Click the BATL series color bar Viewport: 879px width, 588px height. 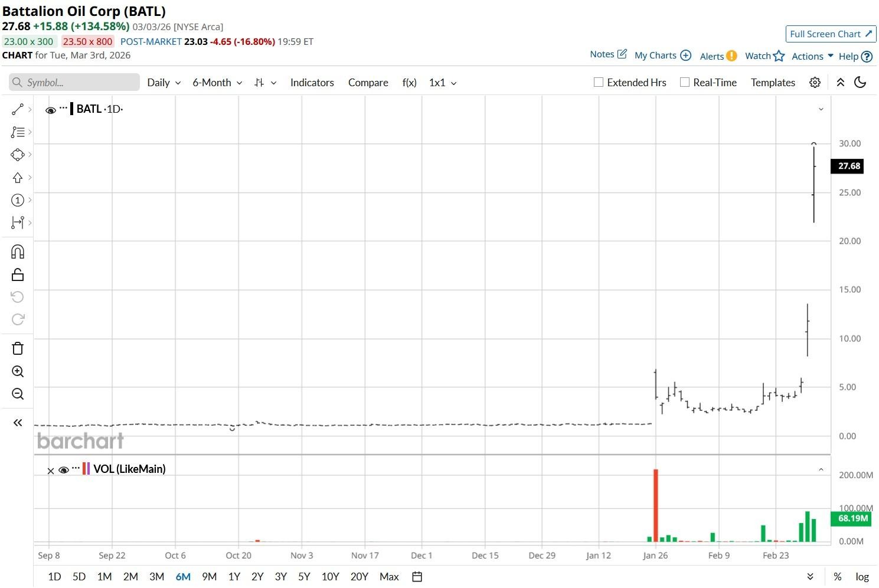72,109
